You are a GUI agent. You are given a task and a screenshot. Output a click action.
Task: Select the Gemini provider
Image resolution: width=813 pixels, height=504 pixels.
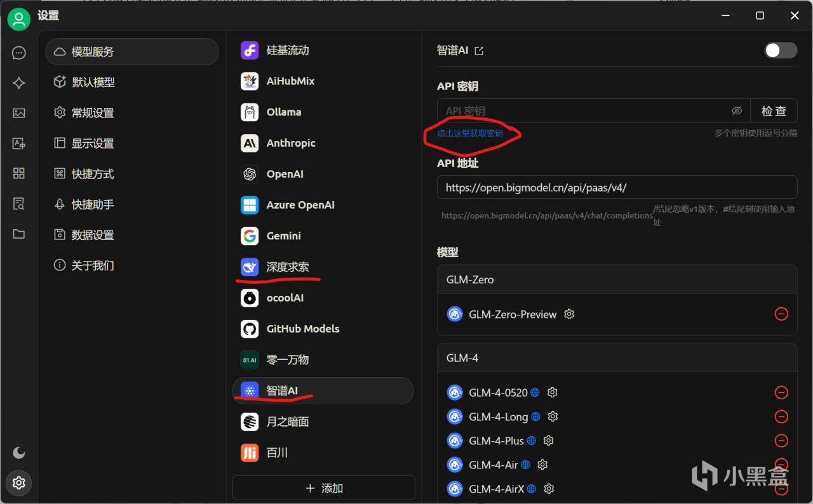click(323, 235)
